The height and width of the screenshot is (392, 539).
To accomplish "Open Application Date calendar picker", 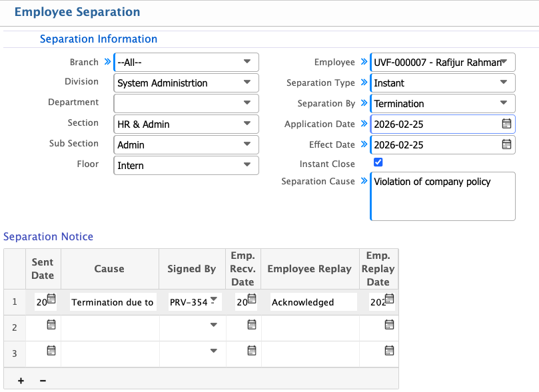I will (x=506, y=124).
